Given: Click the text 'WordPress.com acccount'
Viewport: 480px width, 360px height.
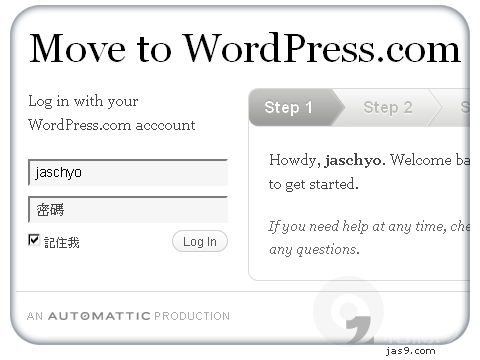Looking at the screenshot, I should 112,125.
